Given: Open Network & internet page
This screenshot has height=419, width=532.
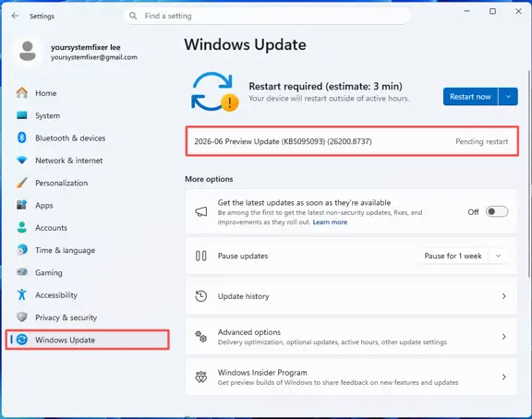Looking at the screenshot, I should point(87,160).
